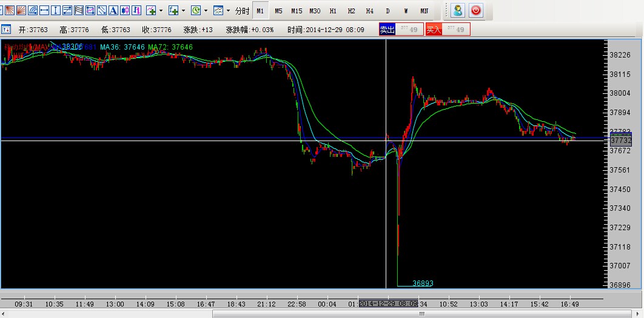The width and height of the screenshot is (644, 318).
Task: Open the customer service headset icon
Action: [458, 10]
